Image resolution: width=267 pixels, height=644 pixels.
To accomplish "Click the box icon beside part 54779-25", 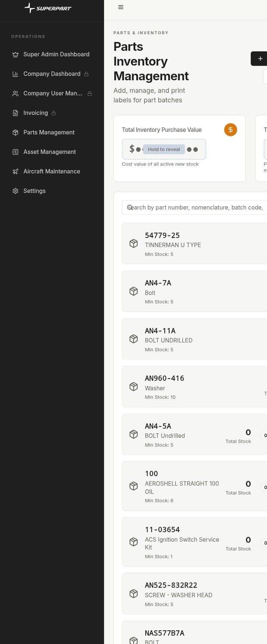I will point(133,243).
